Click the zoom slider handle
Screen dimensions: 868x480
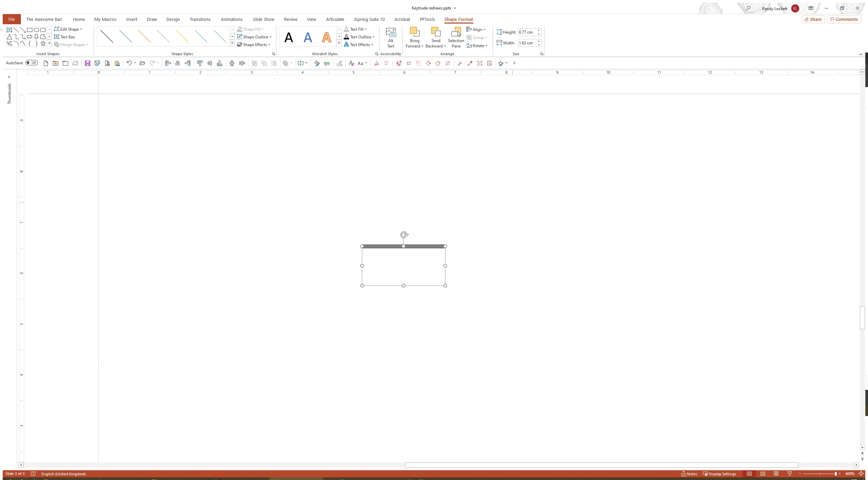coord(836,474)
